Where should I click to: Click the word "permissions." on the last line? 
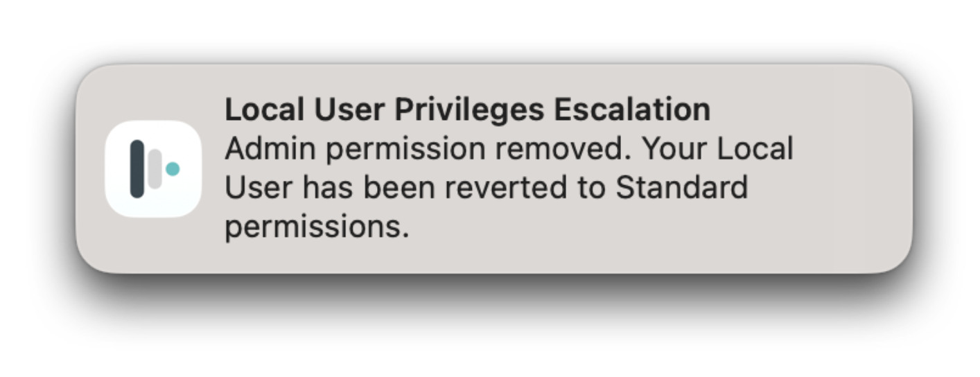click(x=317, y=227)
